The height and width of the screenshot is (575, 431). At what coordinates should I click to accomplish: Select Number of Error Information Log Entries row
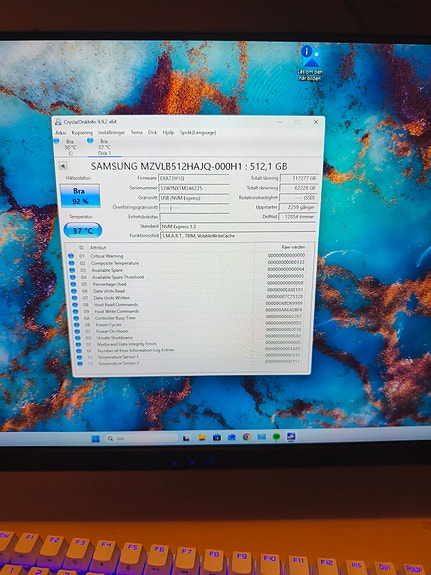click(189, 350)
